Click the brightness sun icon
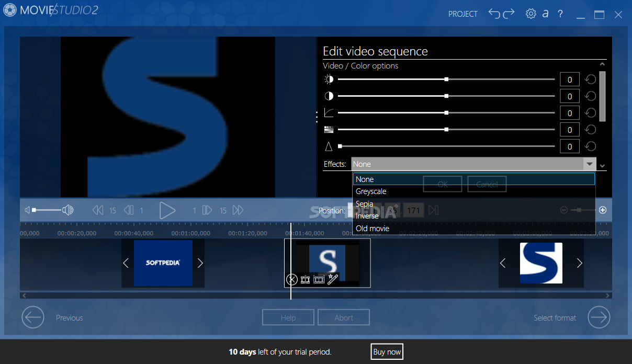The image size is (632, 364). tap(329, 79)
